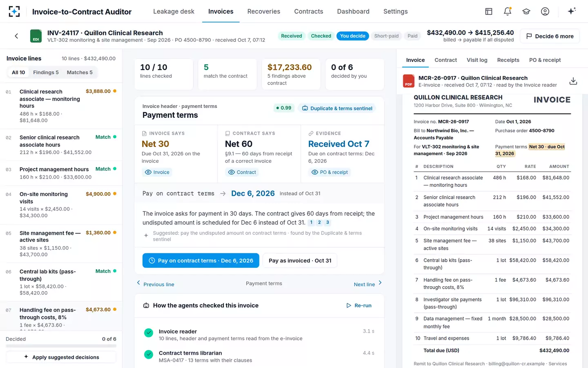Open the notifications bell
This screenshot has height=368, width=588.
(x=508, y=11)
